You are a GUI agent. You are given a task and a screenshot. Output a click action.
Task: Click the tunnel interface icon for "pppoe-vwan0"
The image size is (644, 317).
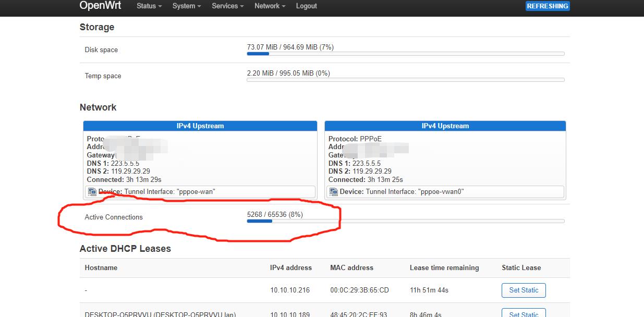tap(334, 191)
